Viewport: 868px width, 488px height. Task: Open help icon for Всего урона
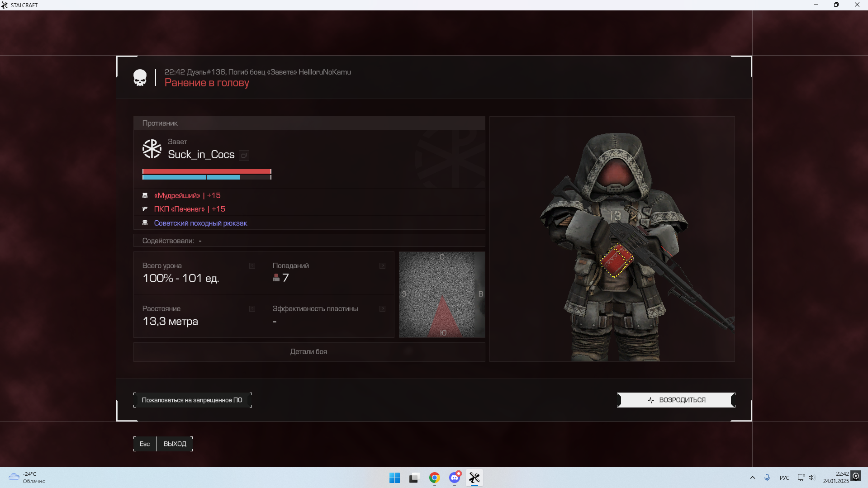pos(252,266)
